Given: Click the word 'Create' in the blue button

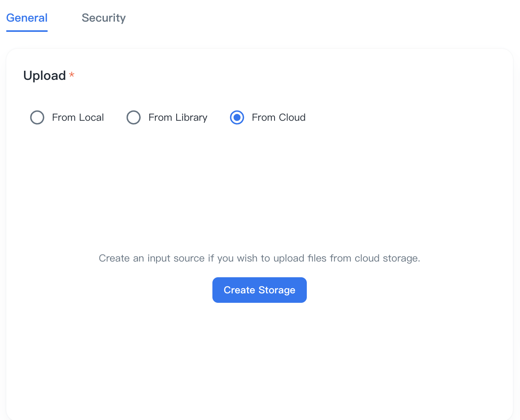Looking at the screenshot, I should tap(239, 290).
